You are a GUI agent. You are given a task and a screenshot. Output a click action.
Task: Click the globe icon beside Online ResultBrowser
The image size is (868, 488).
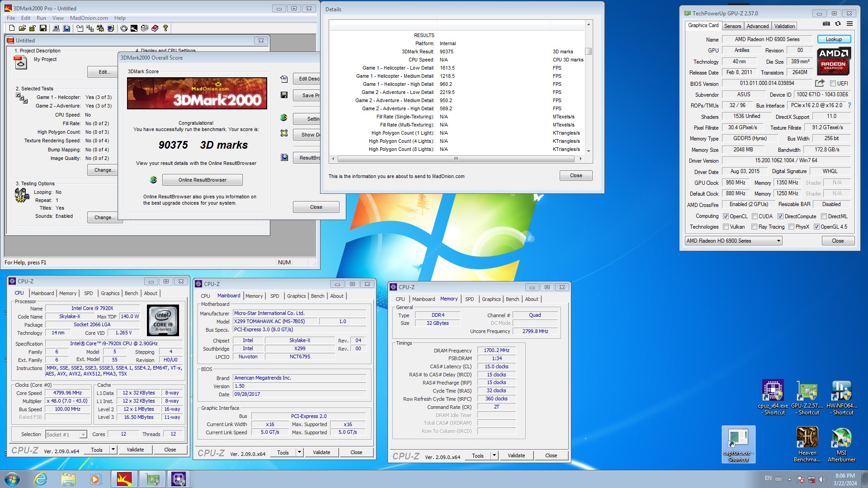(154, 180)
